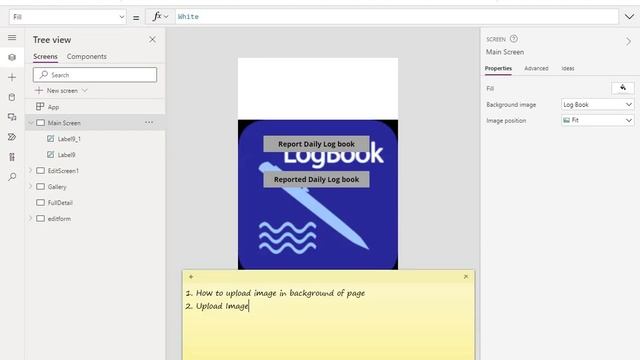Viewport: 640px width, 360px height.
Task: Click the fx formula button
Action: [160, 17]
